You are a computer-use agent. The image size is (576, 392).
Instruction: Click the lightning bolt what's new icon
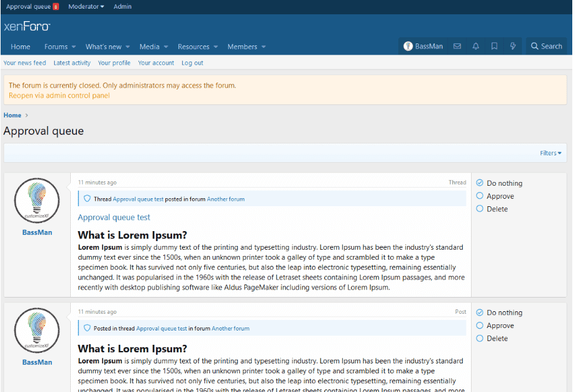pos(513,47)
